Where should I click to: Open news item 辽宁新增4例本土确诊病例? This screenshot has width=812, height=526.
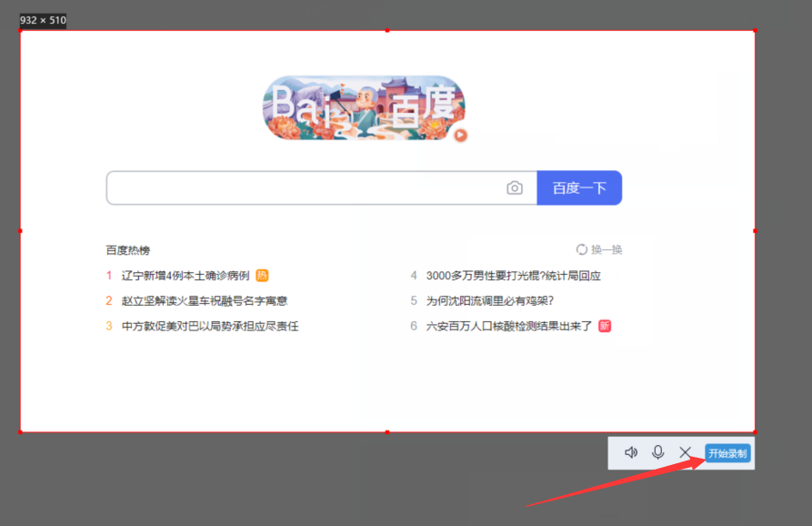185,276
